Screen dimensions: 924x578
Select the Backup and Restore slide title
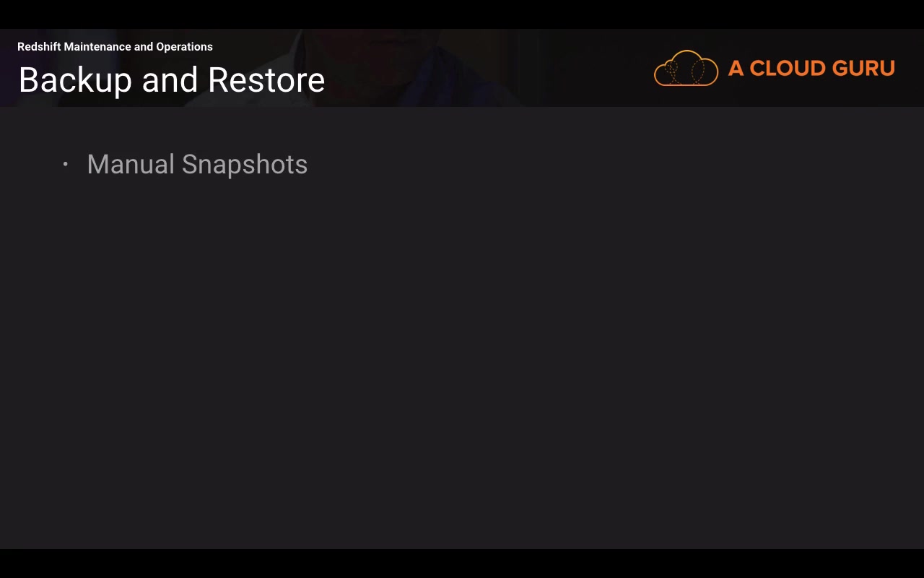pos(172,80)
